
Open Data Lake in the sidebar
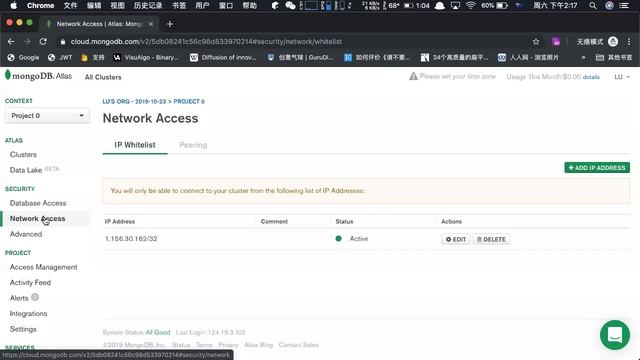point(26,170)
